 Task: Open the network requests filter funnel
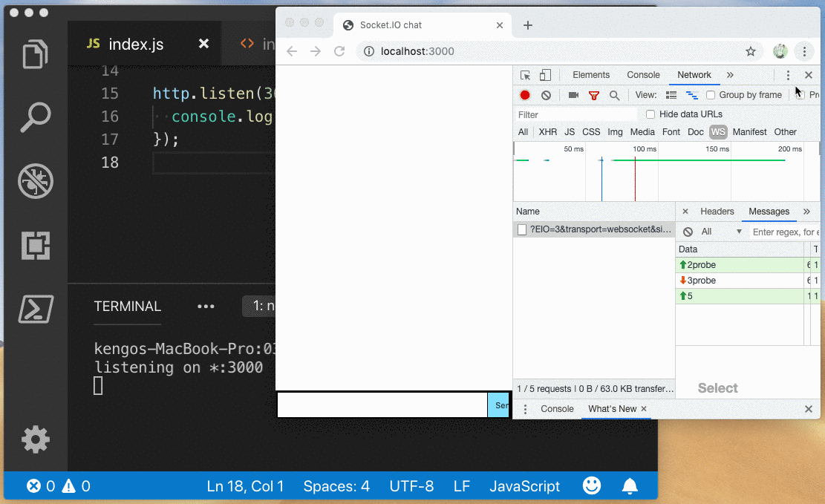593,95
